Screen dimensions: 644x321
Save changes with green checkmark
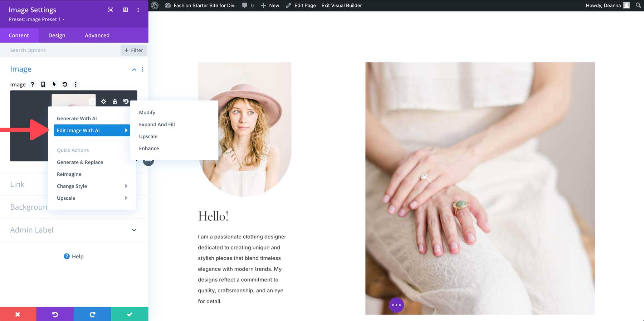(130, 314)
